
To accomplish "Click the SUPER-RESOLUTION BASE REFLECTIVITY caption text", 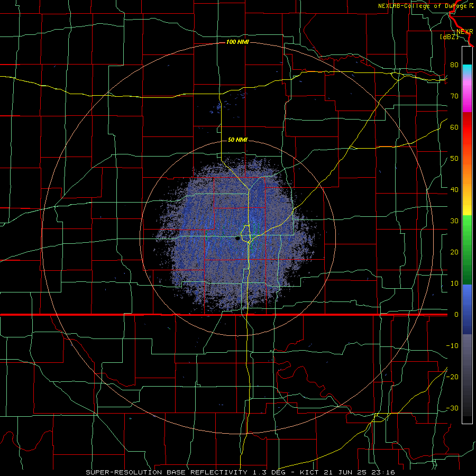I will pyautogui.click(x=167, y=472).
